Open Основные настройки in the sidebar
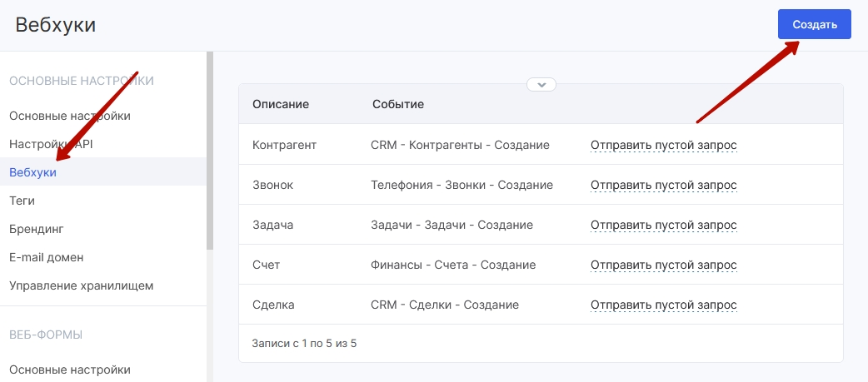 click(70, 116)
